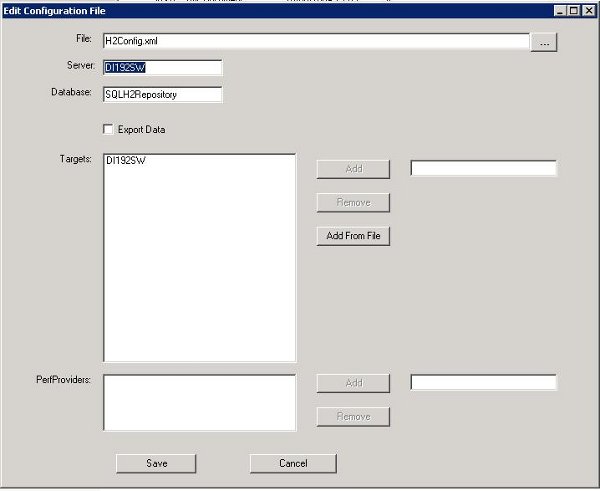This screenshot has width=600, height=491.
Task: Focus the Database field containing SQLH2Repository
Action: coord(161,95)
